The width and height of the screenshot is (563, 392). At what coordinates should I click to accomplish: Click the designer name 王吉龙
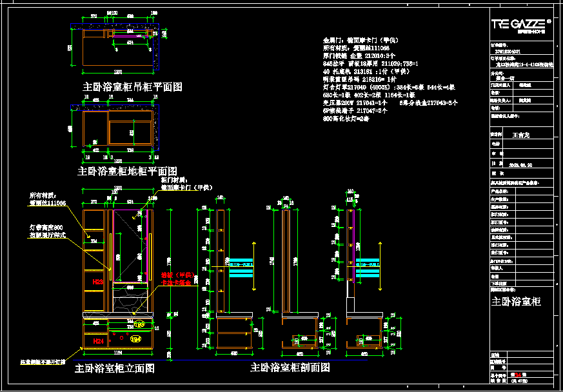(x=521, y=135)
